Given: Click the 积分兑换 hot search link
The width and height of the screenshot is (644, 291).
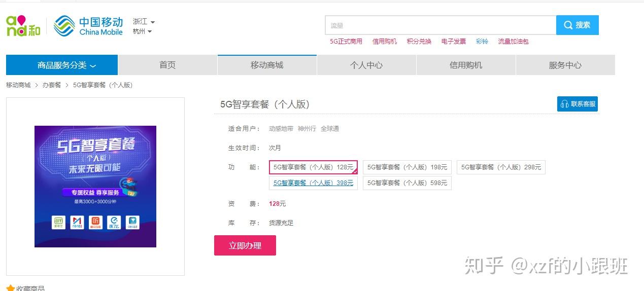Looking at the screenshot, I should click(x=419, y=42).
